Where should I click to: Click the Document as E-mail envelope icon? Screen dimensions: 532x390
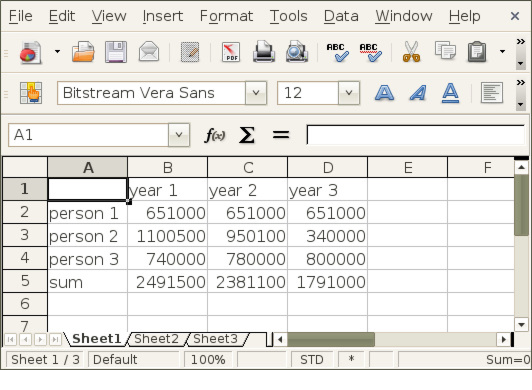(149, 52)
